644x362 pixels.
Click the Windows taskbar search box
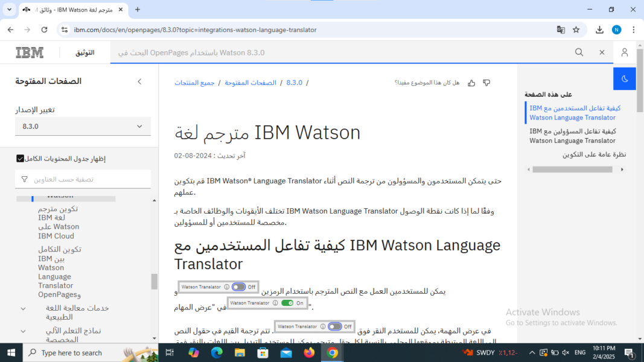[91, 352]
